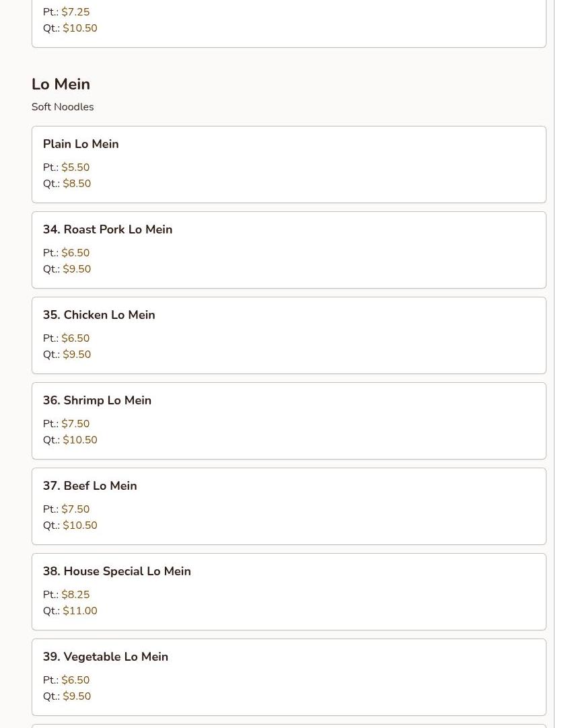Click Shrimp Lo Mein quart price $10.50
This screenshot has height=728, width=568.
pos(80,440)
